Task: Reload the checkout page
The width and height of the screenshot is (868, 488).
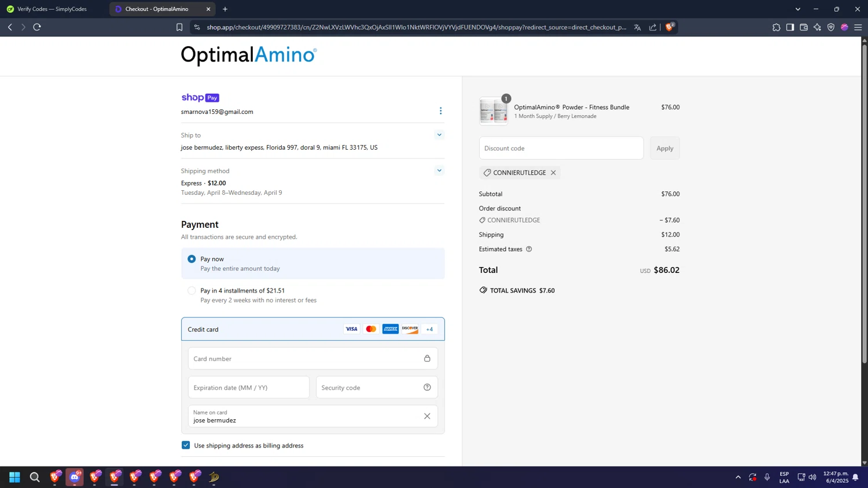Action: click(x=37, y=27)
